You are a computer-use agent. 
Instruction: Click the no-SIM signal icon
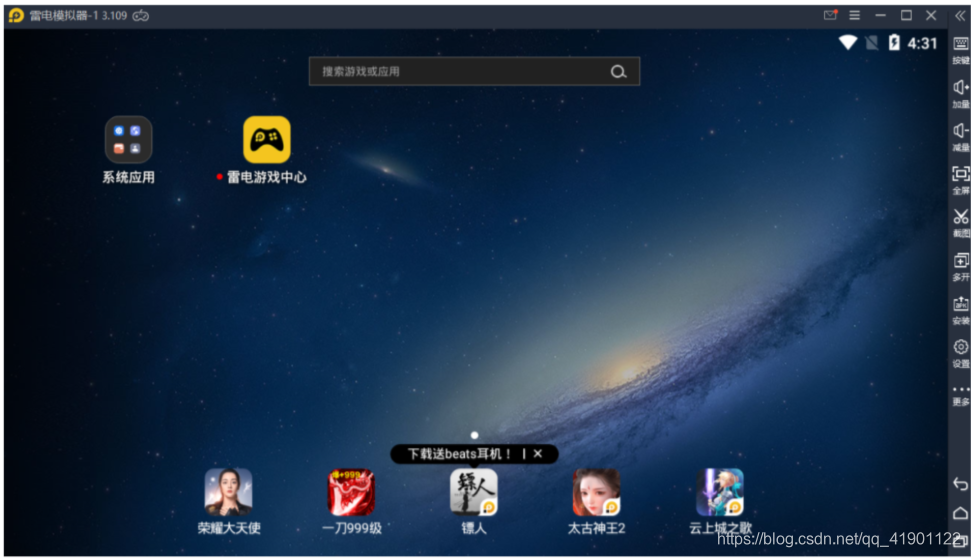click(x=872, y=43)
